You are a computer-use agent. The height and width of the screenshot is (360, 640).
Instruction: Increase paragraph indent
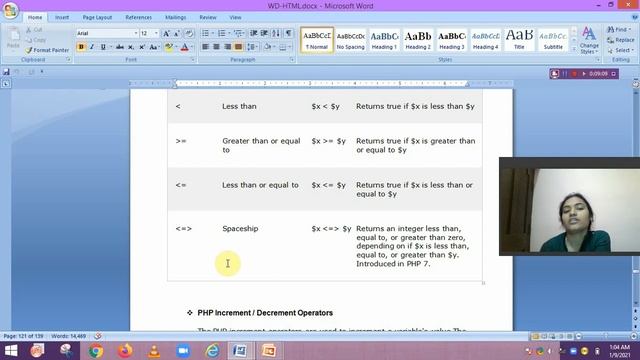264,33
